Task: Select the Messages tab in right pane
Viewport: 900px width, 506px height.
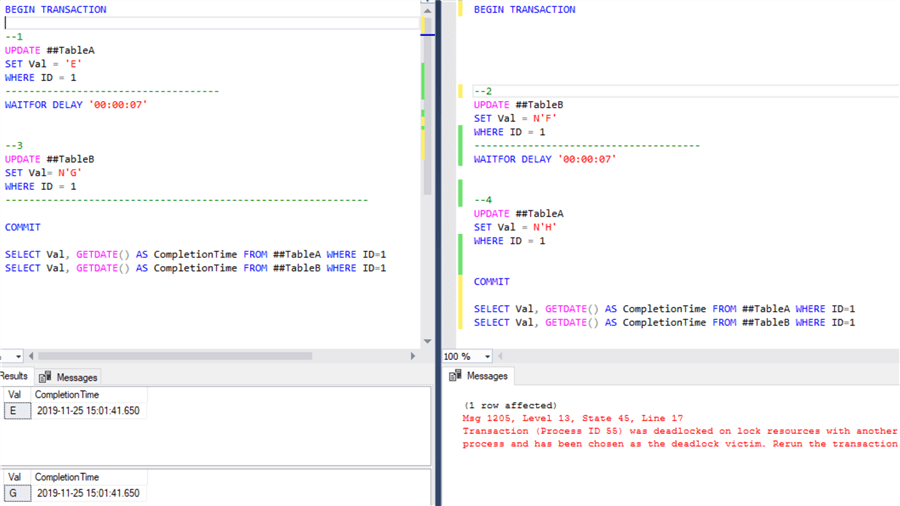Action: click(x=479, y=376)
